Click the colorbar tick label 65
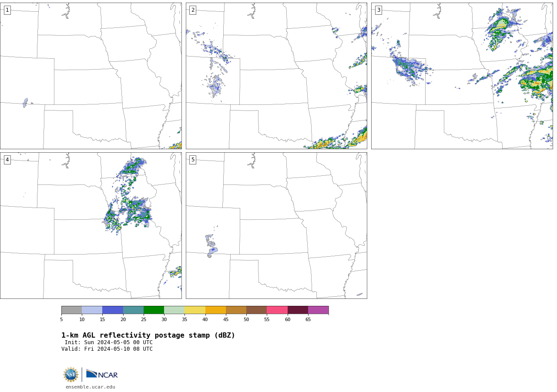This screenshot has height=392, width=557. [308, 320]
